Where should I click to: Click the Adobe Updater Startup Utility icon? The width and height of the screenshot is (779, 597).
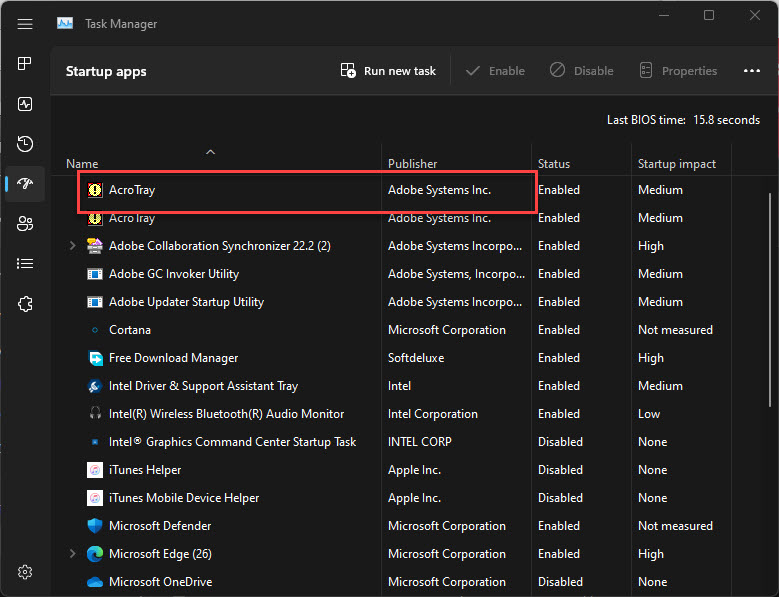tap(95, 301)
